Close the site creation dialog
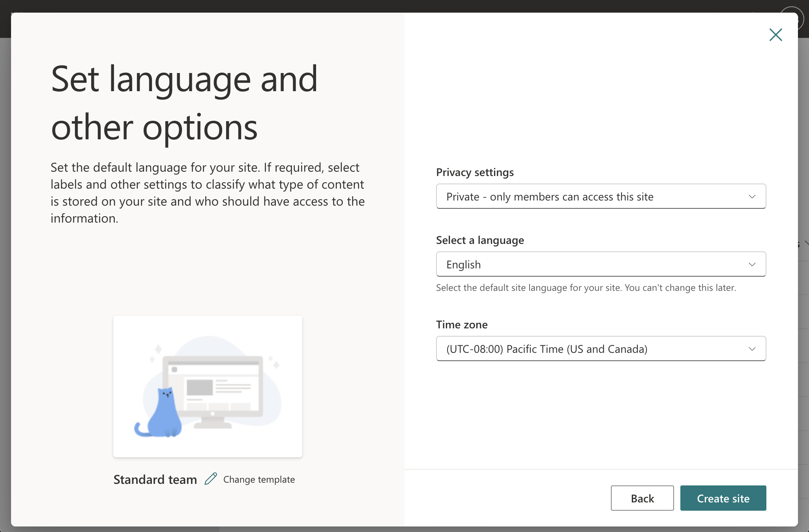The width and height of the screenshot is (809, 532). [775, 35]
